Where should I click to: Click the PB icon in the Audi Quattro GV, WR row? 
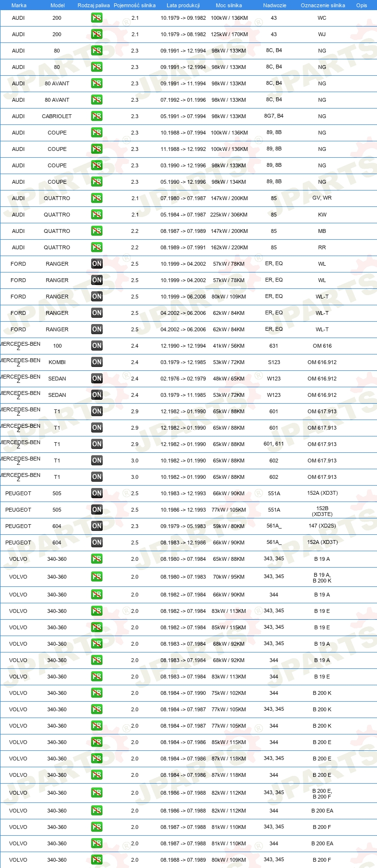click(97, 198)
